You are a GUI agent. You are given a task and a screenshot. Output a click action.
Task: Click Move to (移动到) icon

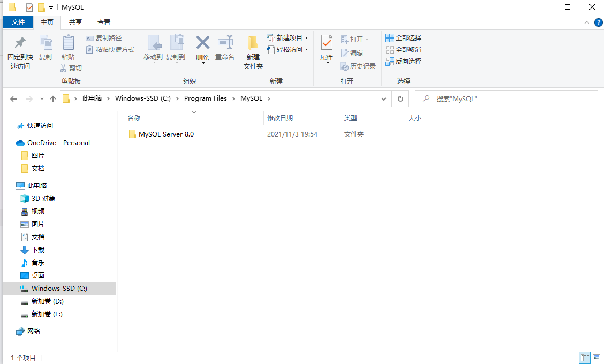tap(154, 43)
